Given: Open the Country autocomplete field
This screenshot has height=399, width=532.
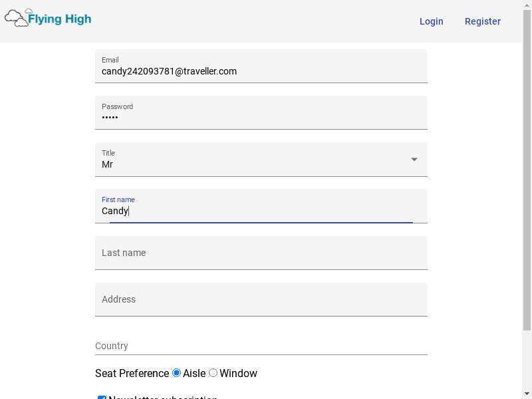Looking at the screenshot, I should point(261,346).
